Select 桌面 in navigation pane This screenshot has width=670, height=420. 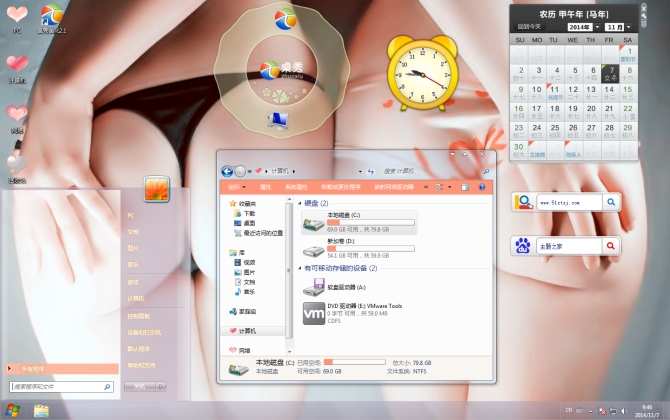[249, 223]
